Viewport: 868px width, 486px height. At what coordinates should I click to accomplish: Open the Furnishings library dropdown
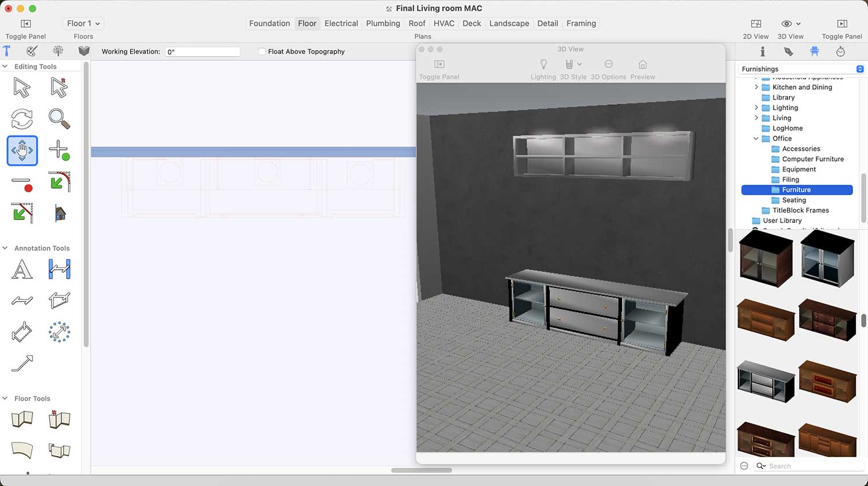pyautogui.click(x=802, y=69)
